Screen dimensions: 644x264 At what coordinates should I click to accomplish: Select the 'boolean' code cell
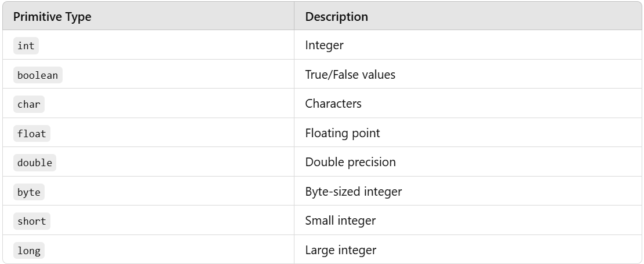click(x=38, y=75)
